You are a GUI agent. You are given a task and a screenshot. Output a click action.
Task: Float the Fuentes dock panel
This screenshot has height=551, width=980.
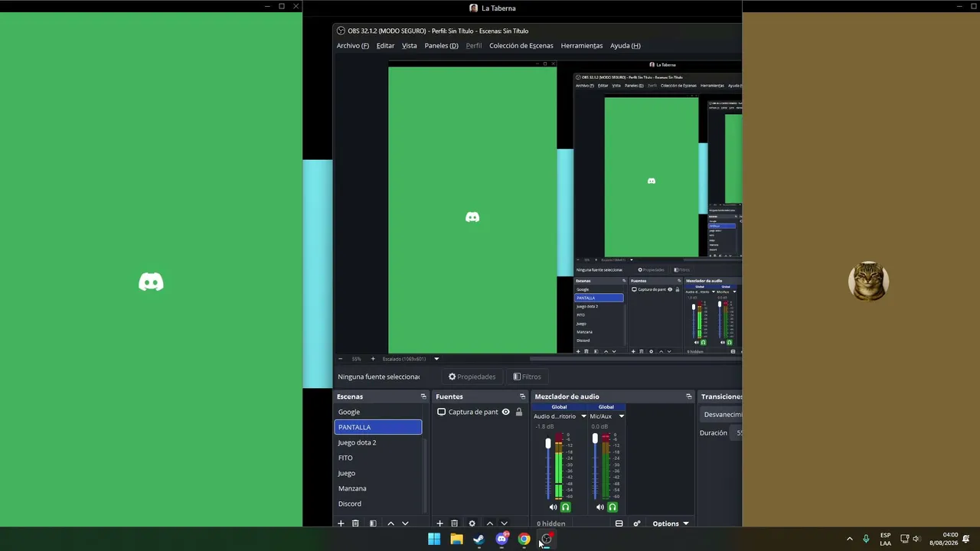click(522, 396)
